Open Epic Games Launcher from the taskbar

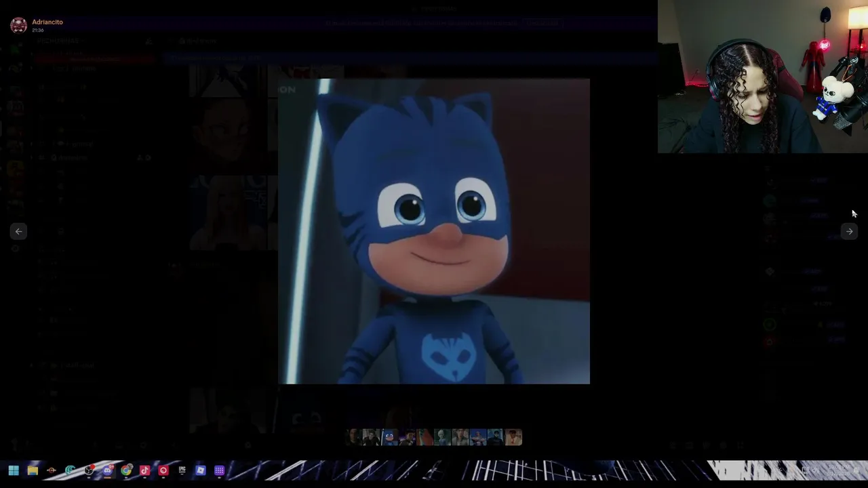tap(182, 470)
